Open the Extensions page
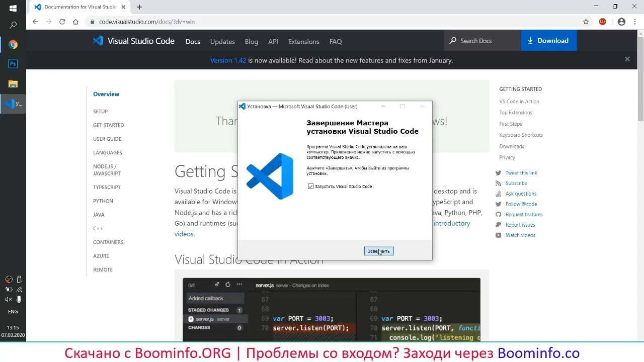The width and height of the screenshot is (644, 362). coord(304,42)
